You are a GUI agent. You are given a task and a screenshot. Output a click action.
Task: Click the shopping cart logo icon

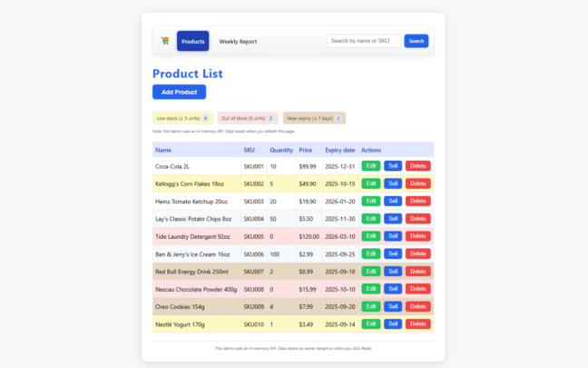(x=164, y=41)
